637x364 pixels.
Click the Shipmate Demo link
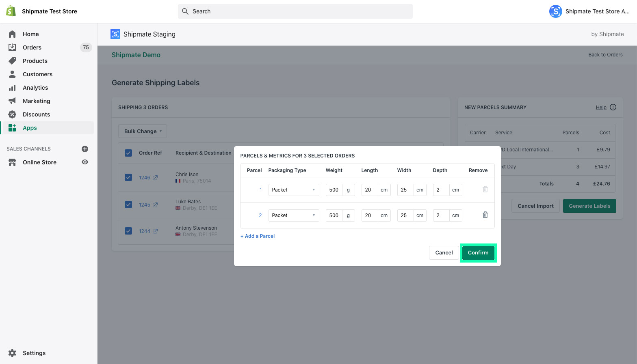136,55
